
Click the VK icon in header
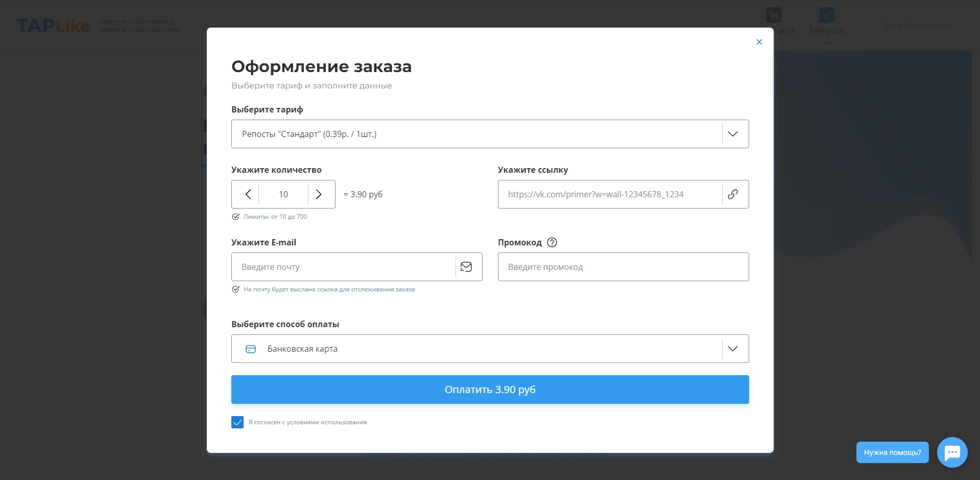[x=773, y=14]
